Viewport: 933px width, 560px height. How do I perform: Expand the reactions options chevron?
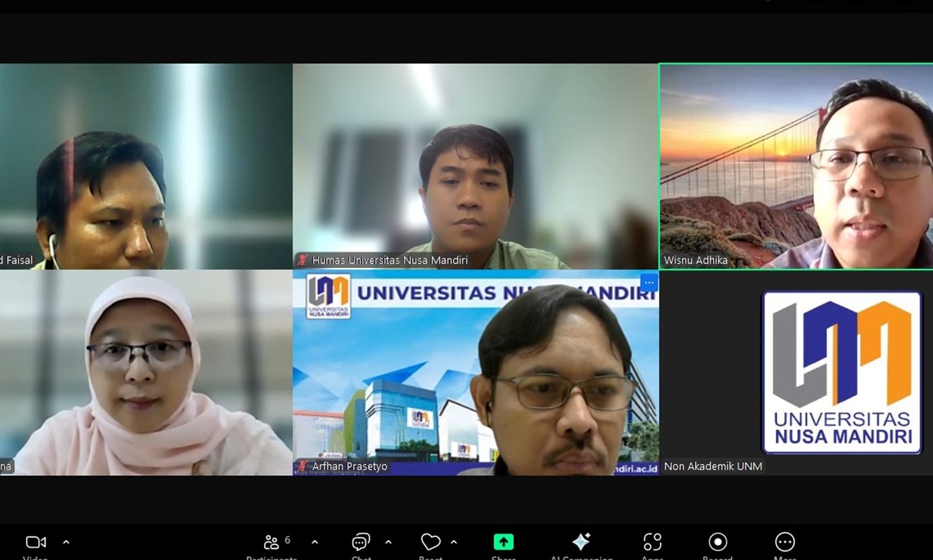[454, 542]
